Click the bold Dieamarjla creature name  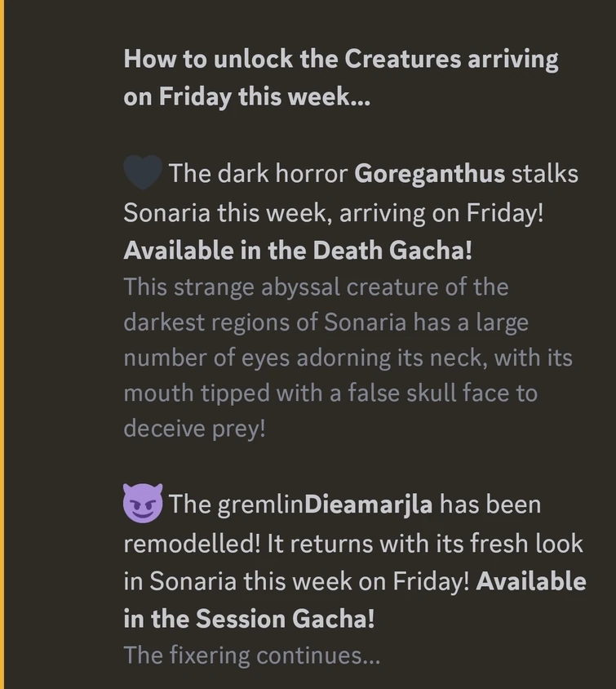[368, 504]
